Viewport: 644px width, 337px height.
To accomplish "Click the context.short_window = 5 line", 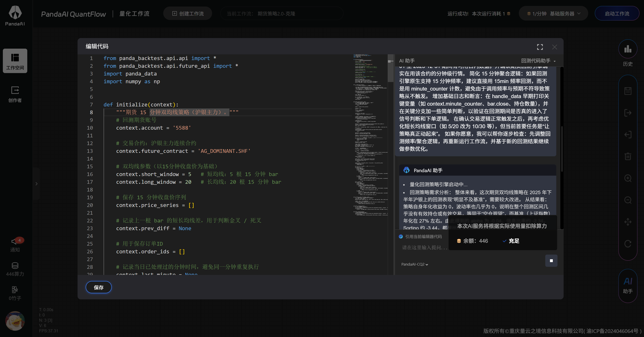I will (x=153, y=174).
